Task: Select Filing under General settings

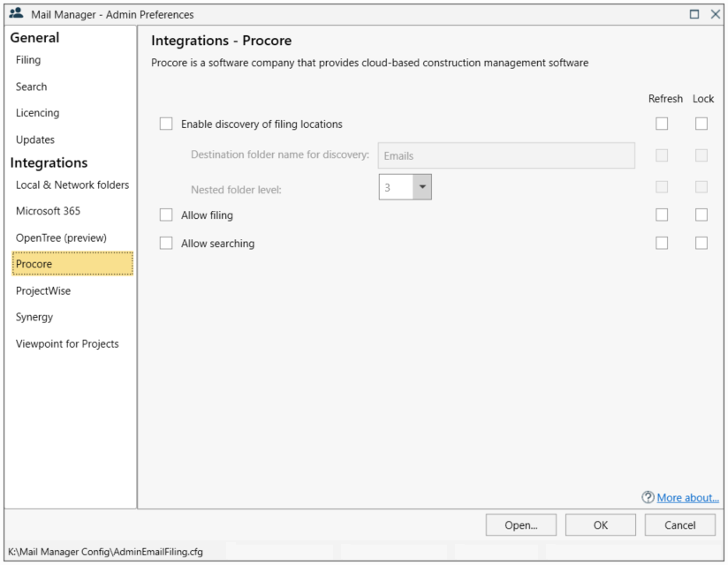Action: (27, 60)
